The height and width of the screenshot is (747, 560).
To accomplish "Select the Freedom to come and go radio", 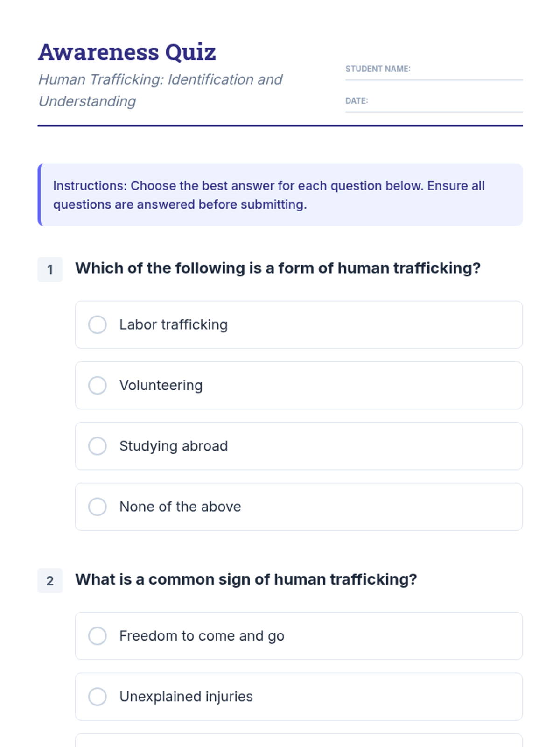I will coord(98,636).
